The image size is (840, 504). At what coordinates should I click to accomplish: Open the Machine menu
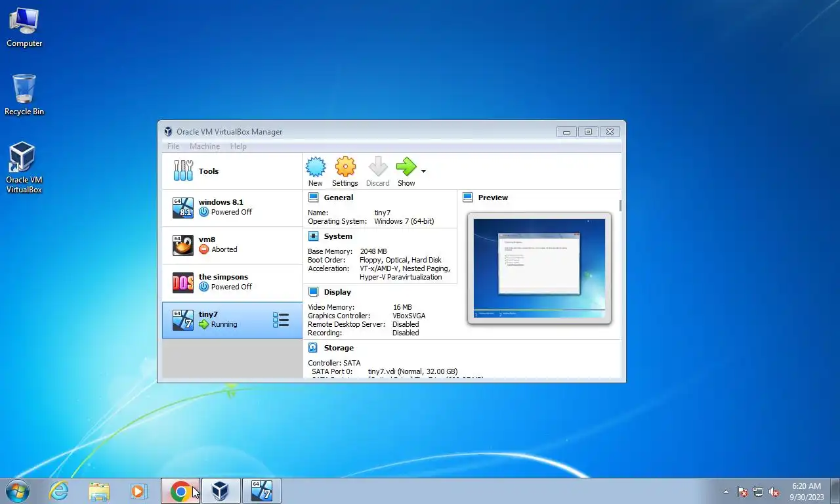[205, 146]
